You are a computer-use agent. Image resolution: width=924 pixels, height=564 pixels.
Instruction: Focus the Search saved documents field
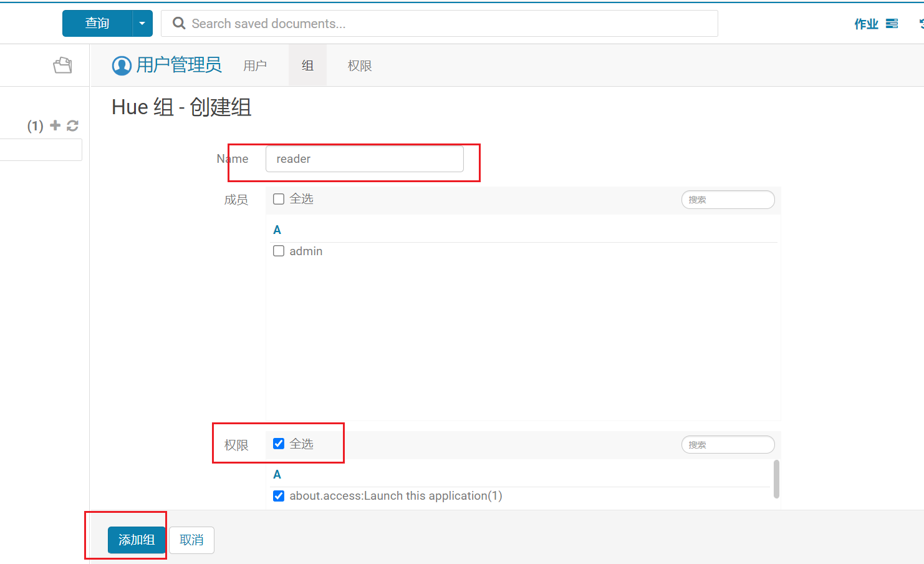pos(440,24)
